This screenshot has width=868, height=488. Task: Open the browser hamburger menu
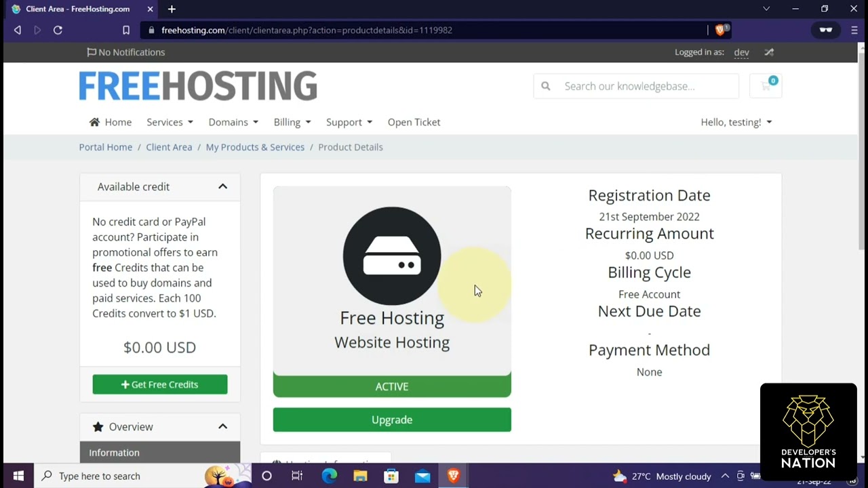854,30
